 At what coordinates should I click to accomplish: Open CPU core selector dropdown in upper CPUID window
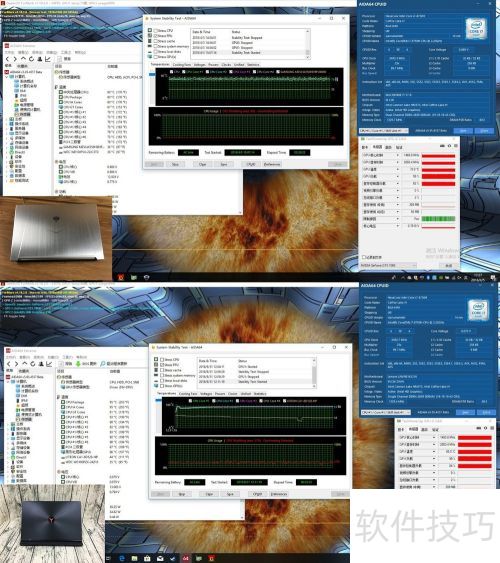[x=384, y=131]
